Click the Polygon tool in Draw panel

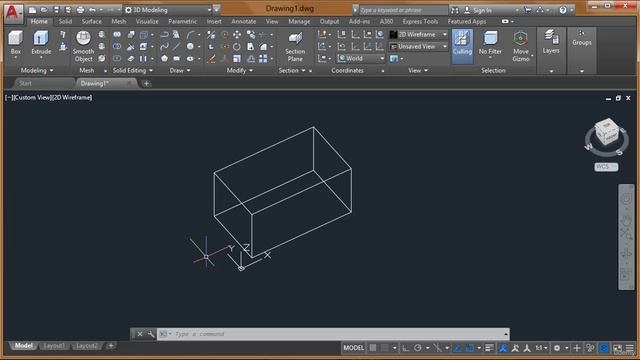pos(164,58)
